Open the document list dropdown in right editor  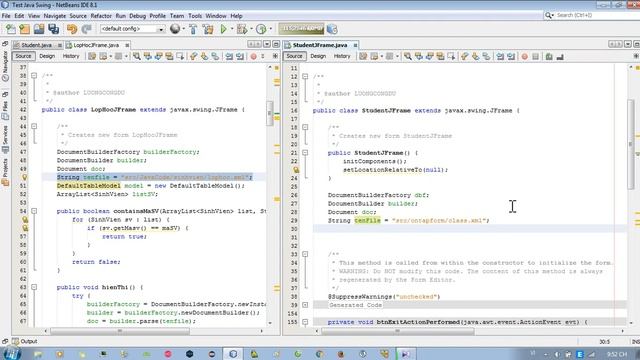[x=628, y=44]
